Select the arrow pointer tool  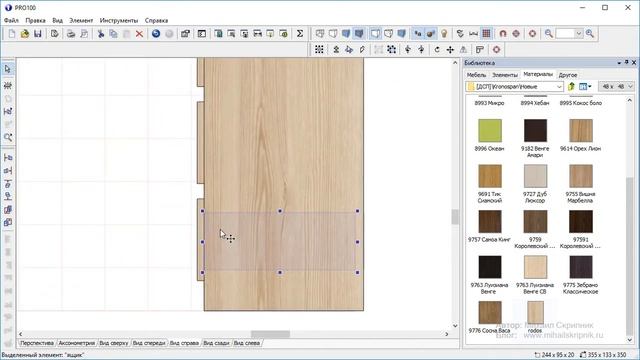point(8,69)
